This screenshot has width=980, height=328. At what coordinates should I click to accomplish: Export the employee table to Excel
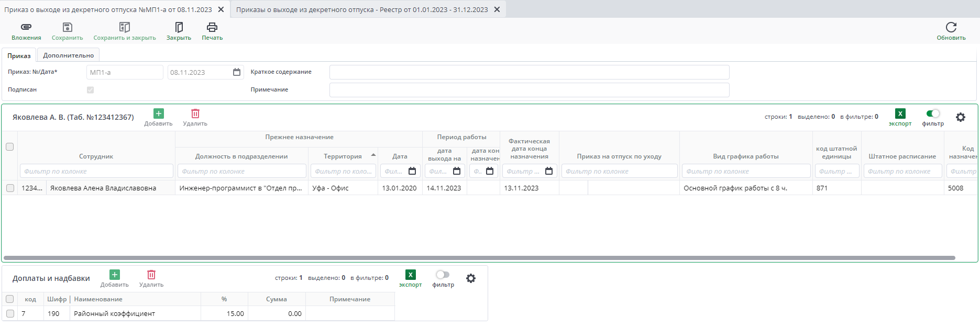900,114
